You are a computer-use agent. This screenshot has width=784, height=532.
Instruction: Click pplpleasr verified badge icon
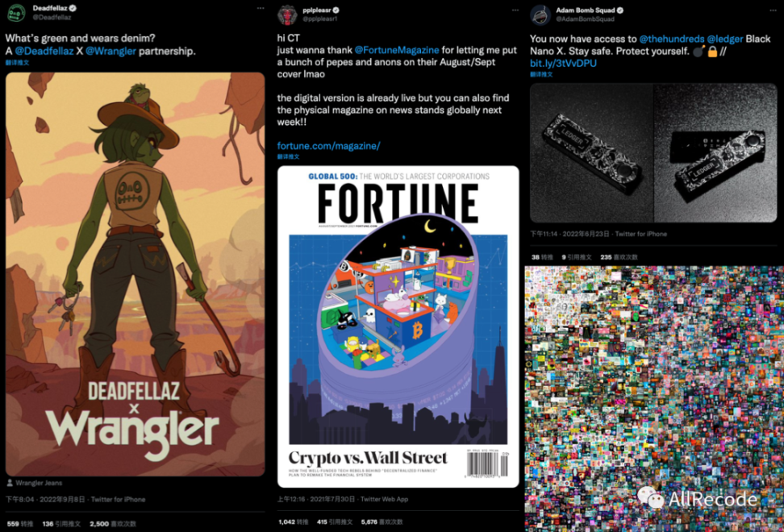pos(336,10)
